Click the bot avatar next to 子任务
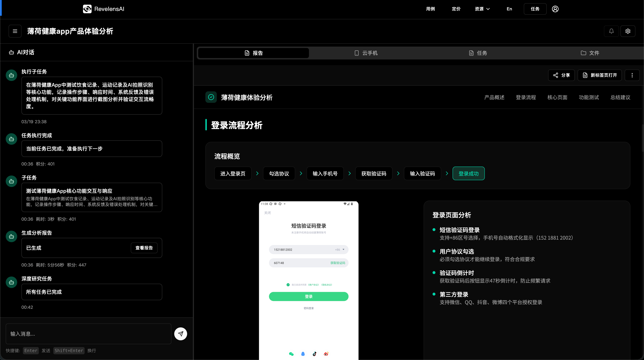 pyautogui.click(x=11, y=181)
